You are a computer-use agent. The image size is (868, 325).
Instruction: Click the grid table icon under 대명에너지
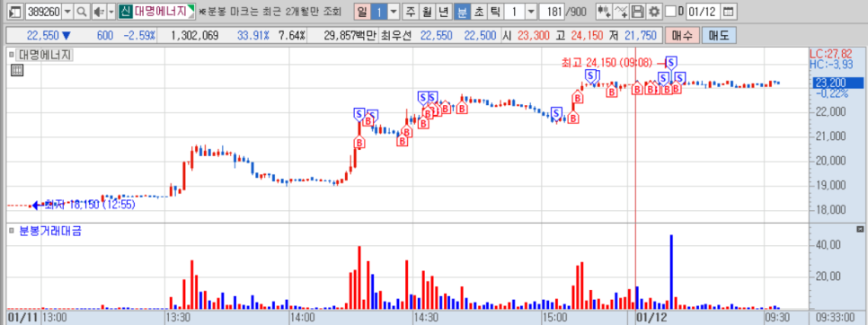[16, 70]
